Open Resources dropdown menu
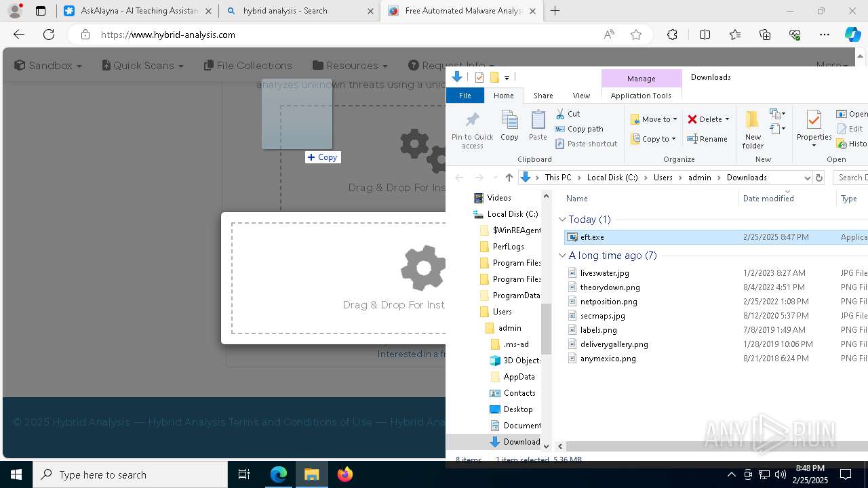This screenshot has height=488, width=868. point(350,66)
